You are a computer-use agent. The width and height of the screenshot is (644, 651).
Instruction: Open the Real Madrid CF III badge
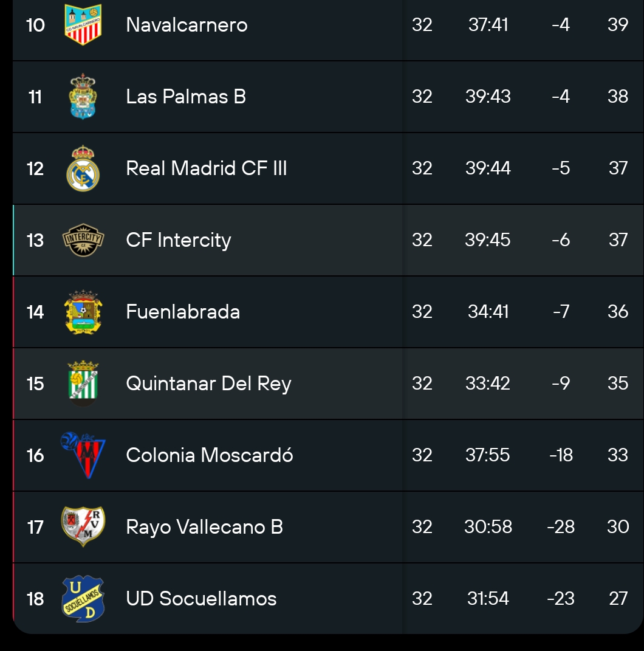[83, 168]
